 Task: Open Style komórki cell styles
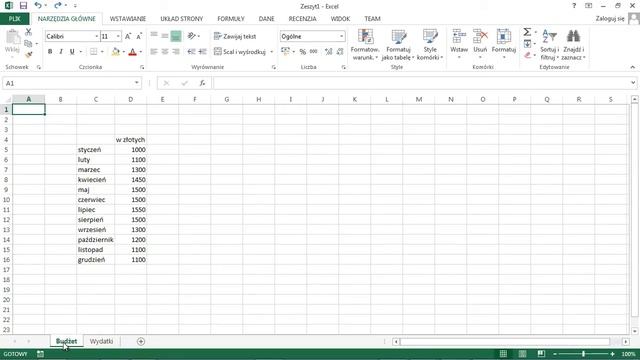pos(430,44)
